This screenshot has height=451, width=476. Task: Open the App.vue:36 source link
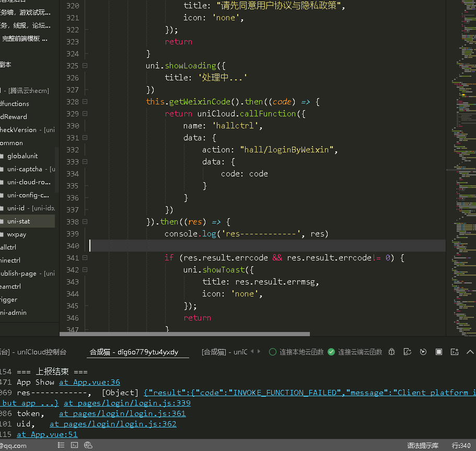pyautogui.click(x=89, y=382)
